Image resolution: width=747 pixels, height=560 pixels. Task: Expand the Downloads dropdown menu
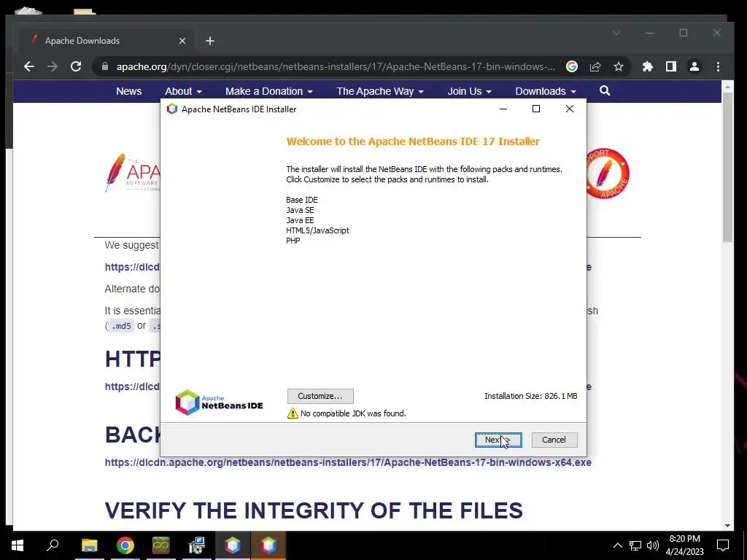tap(546, 91)
